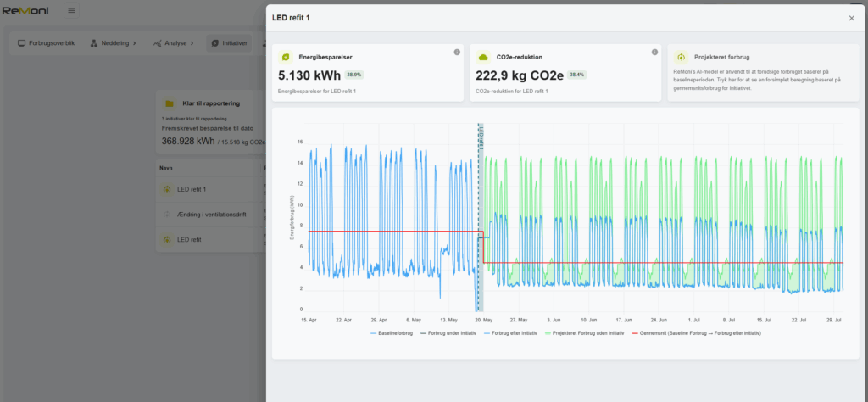Click the Ændring i ventilationsdrift row icon
Viewport: 868px width, 402px height.
pos(166,215)
